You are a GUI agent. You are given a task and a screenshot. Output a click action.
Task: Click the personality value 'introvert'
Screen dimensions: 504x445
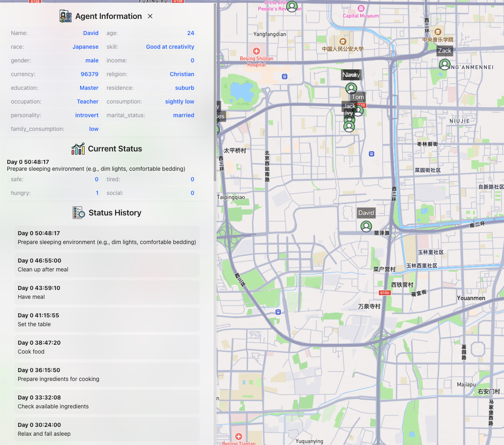pos(87,115)
